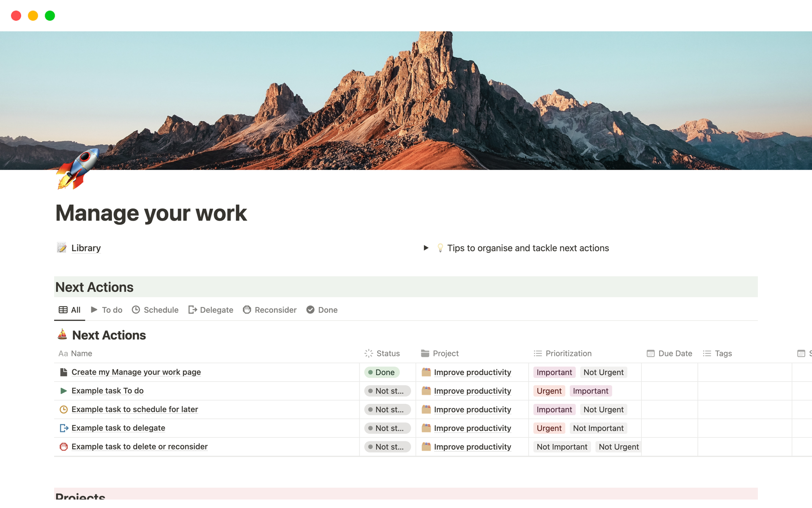
Task: Select the Reconsider view tab
Action: (x=270, y=310)
